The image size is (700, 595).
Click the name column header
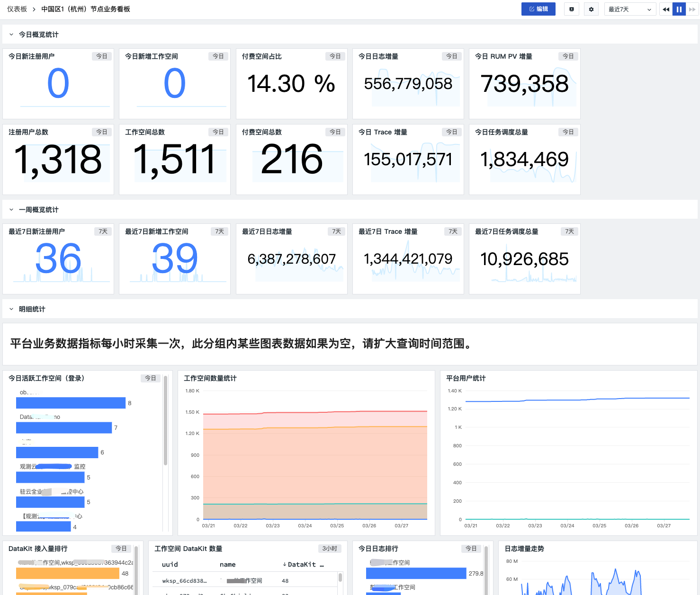[x=227, y=564]
